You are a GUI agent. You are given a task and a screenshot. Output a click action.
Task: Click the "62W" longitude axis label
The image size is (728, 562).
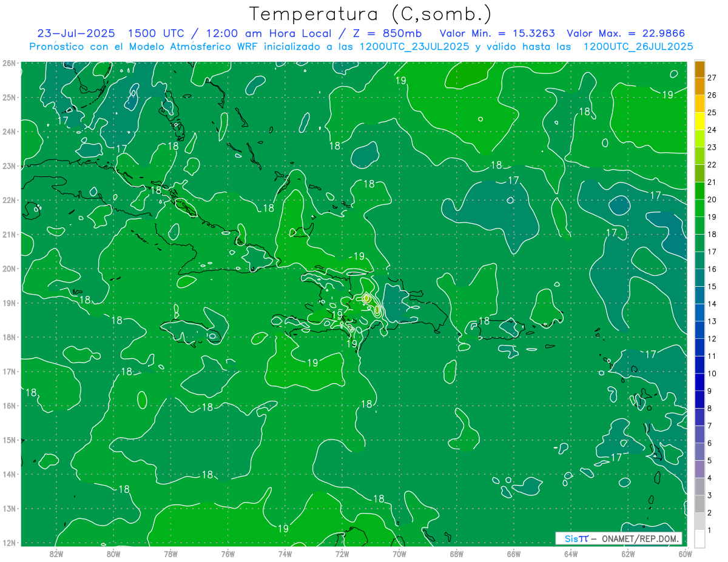[x=628, y=554]
